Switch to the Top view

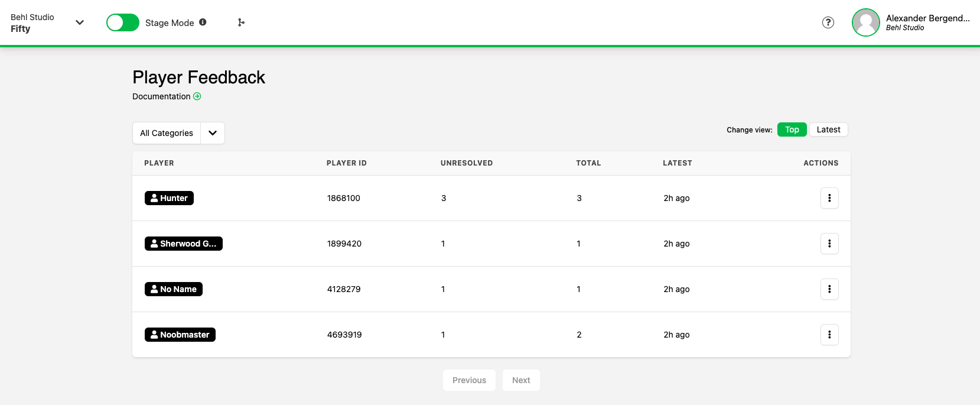(x=792, y=129)
